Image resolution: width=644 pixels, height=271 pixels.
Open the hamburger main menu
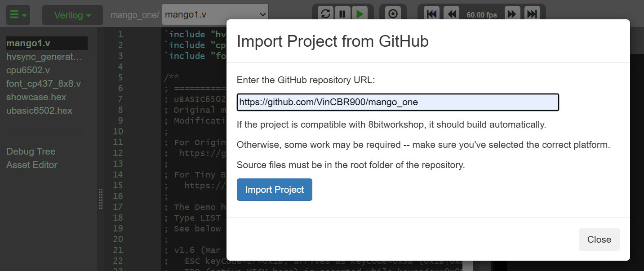point(18,15)
